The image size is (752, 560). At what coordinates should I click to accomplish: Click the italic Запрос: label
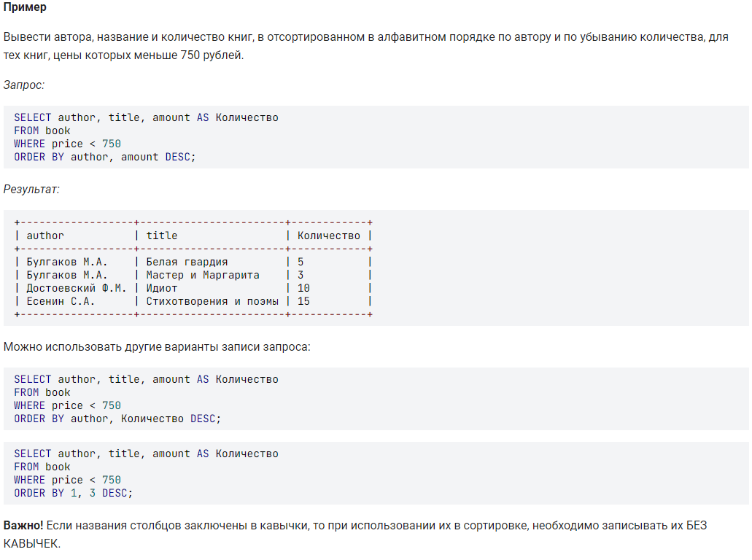[24, 85]
